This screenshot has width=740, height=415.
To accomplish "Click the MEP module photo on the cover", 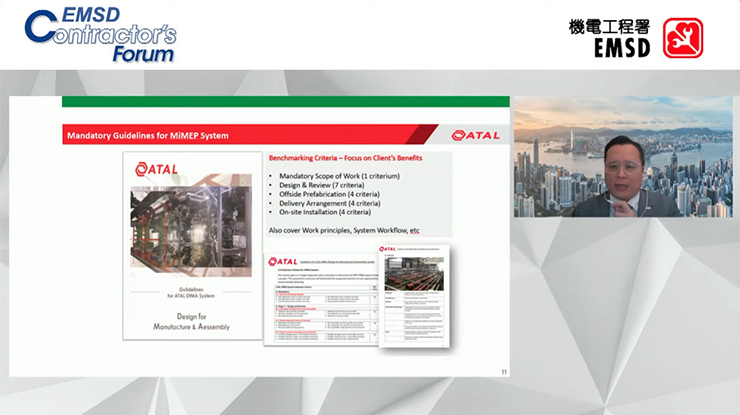I will pos(191,227).
